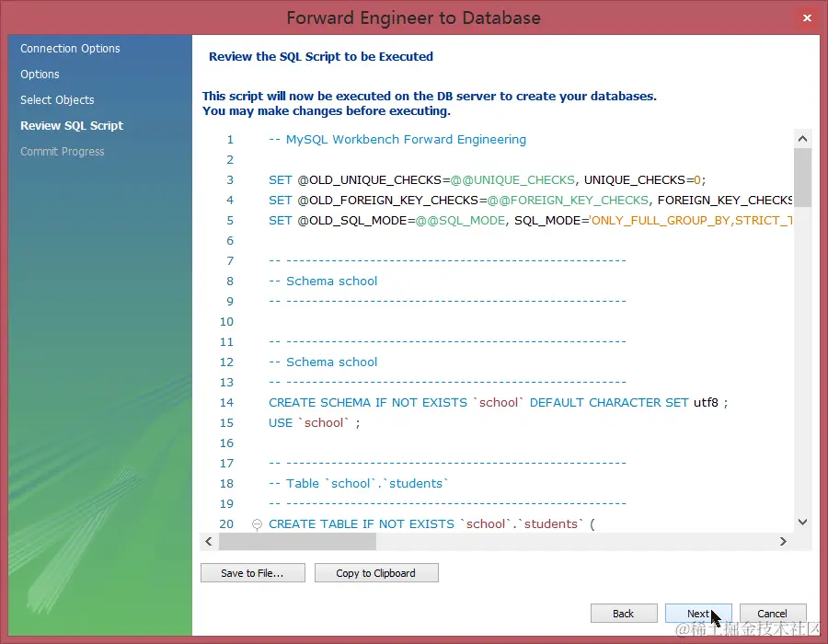This screenshot has width=828, height=644.
Task: Select the Options step in sidebar
Action: point(40,75)
